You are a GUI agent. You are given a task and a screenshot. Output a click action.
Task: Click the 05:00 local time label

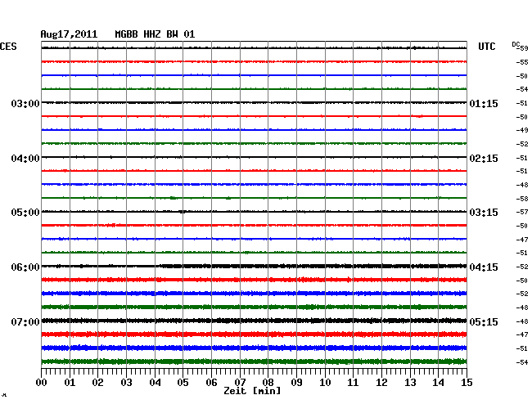tap(25, 213)
